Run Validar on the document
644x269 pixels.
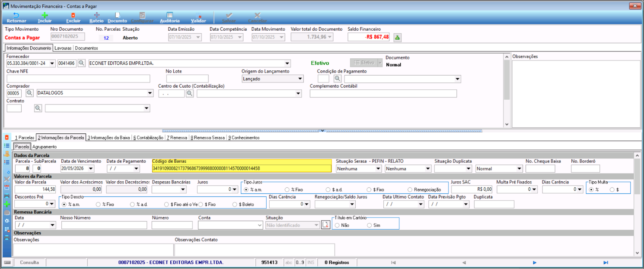198,17
